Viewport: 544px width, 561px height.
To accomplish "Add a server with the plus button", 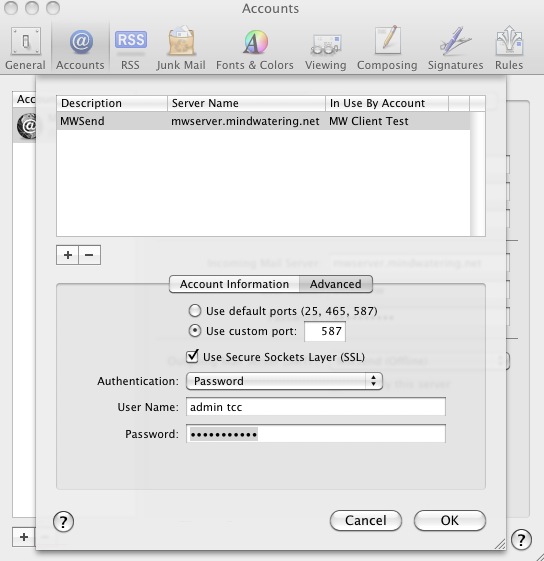I will pyautogui.click(x=67, y=255).
